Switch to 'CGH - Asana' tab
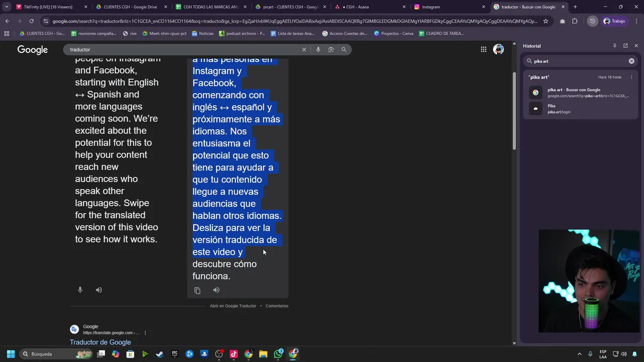644x362 pixels. click(x=370, y=7)
